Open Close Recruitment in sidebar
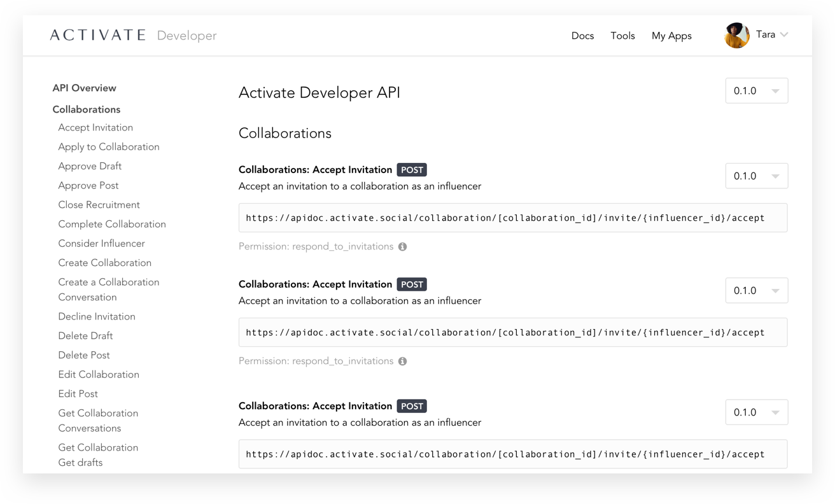 99,205
